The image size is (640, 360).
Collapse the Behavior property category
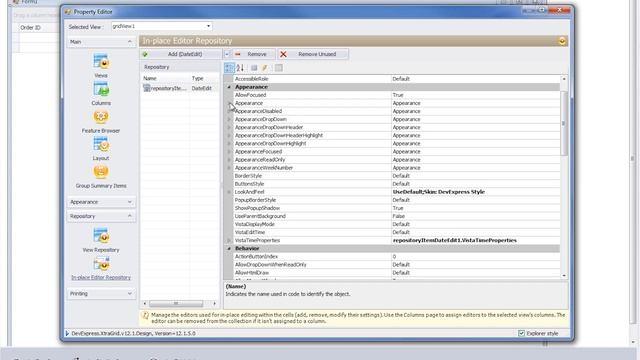[229, 249]
